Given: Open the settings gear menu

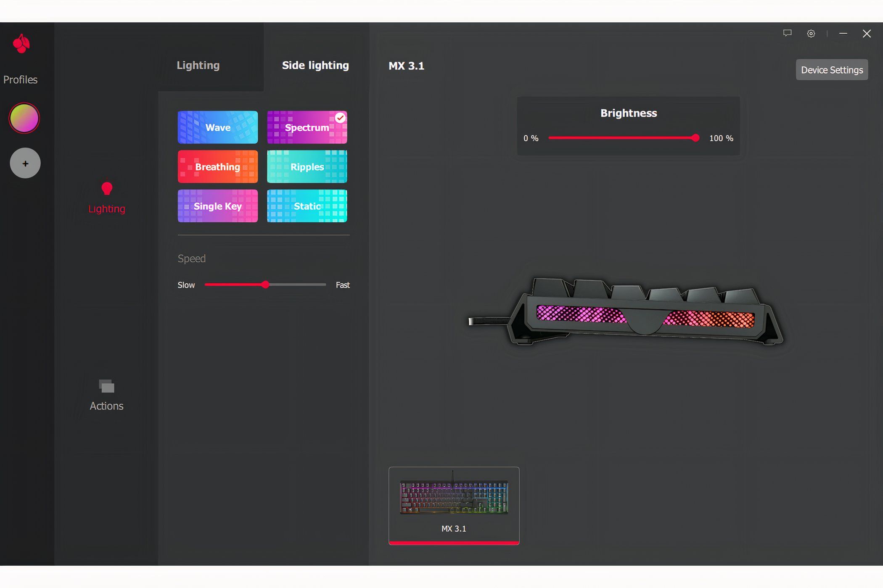Looking at the screenshot, I should pos(812,34).
